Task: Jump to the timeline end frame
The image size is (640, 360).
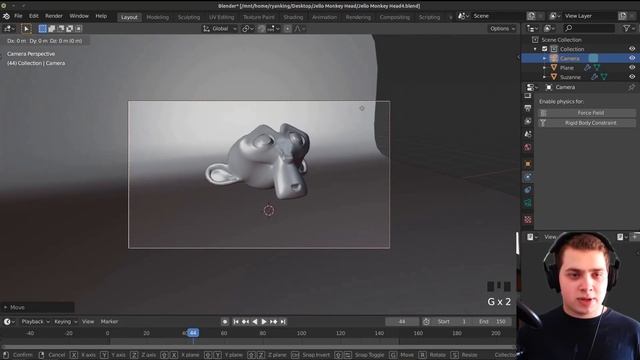Action: point(283,322)
